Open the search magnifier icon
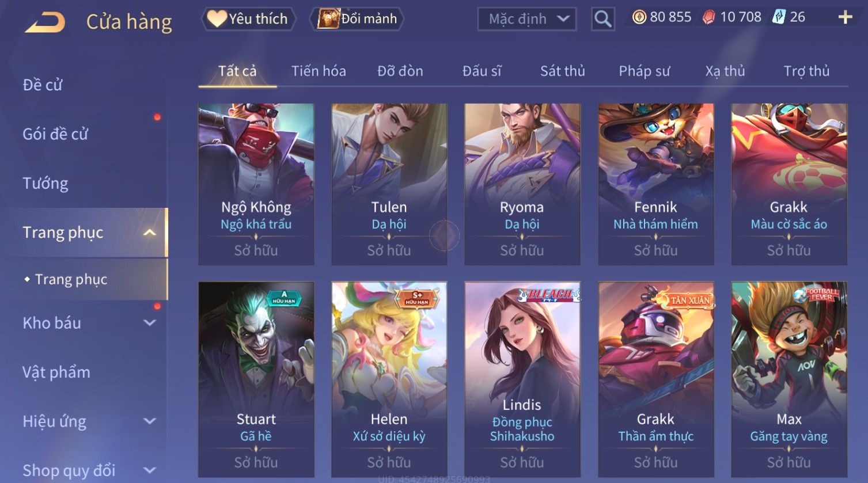This screenshot has width=868, height=483. click(602, 19)
